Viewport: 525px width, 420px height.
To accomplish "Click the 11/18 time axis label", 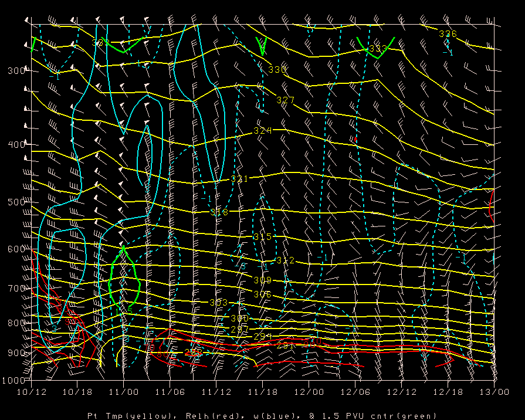I will coord(263,391).
